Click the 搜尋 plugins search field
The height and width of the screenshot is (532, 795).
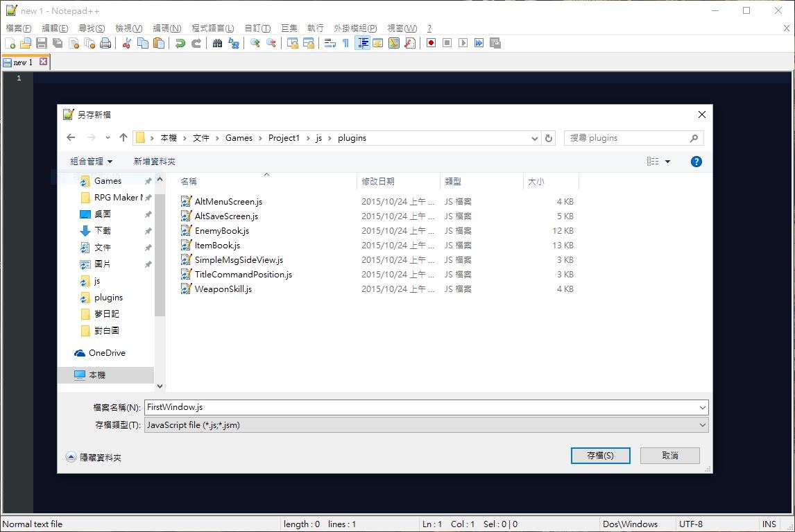tap(634, 139)
